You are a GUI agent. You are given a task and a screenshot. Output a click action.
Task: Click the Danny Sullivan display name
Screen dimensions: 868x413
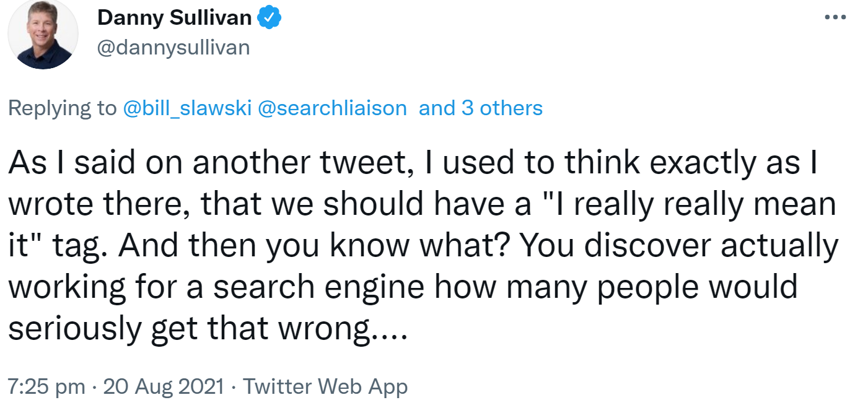point(174,19)
